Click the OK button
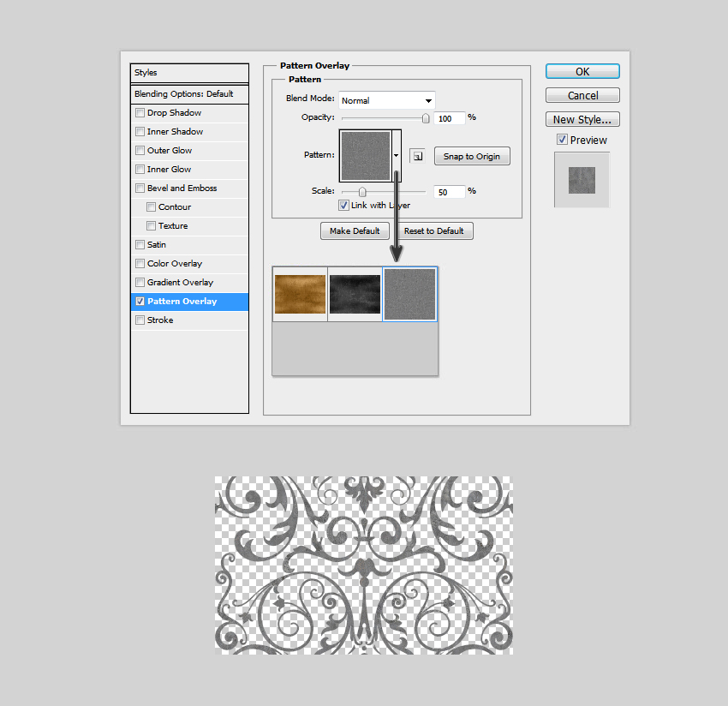Screen dimensions: 728x706 582,71
